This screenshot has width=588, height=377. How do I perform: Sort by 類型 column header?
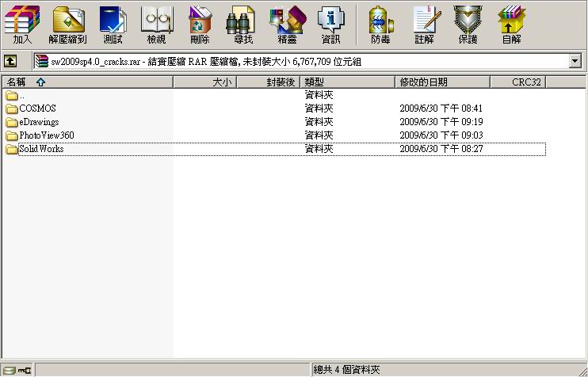[x=348, y=82]
